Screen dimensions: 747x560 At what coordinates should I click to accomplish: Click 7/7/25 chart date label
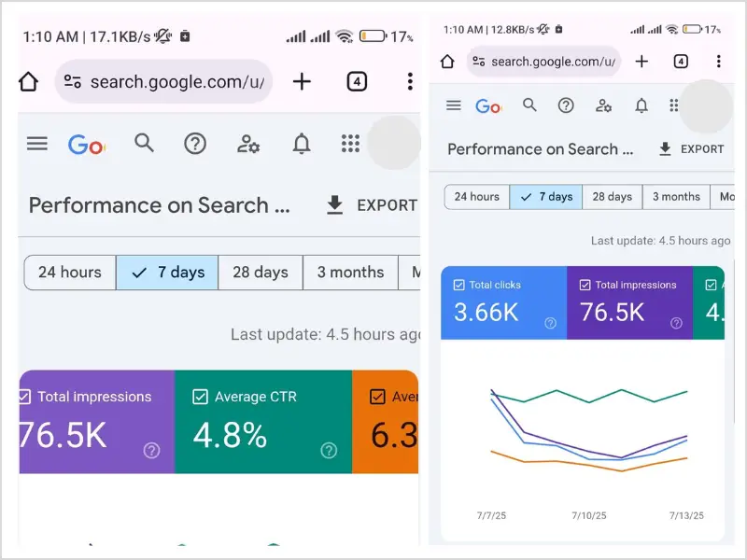pyautogui.click(x=491, y=515)
